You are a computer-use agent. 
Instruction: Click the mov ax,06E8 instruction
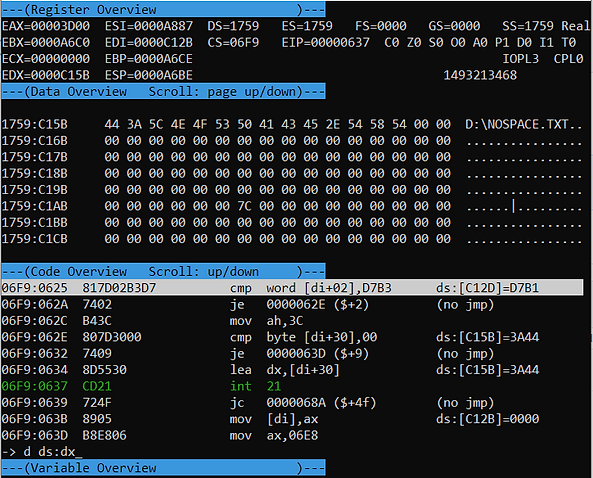pos(274,435)
